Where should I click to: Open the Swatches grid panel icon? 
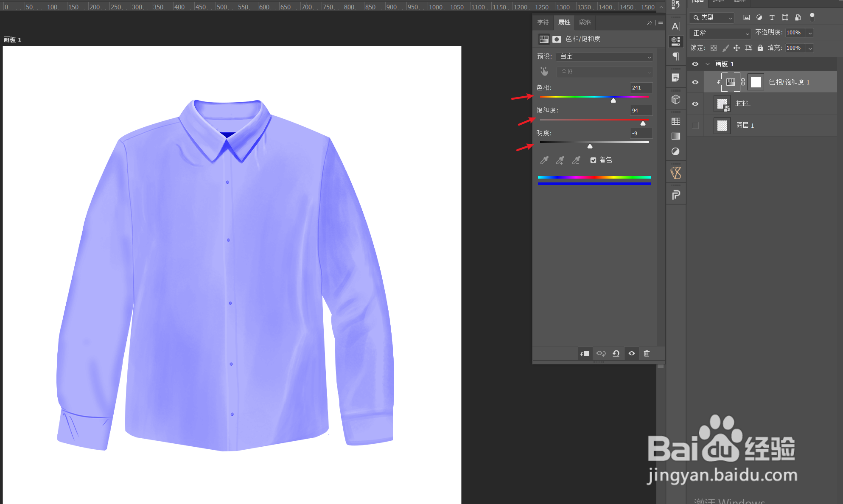(x=676, y=121)
